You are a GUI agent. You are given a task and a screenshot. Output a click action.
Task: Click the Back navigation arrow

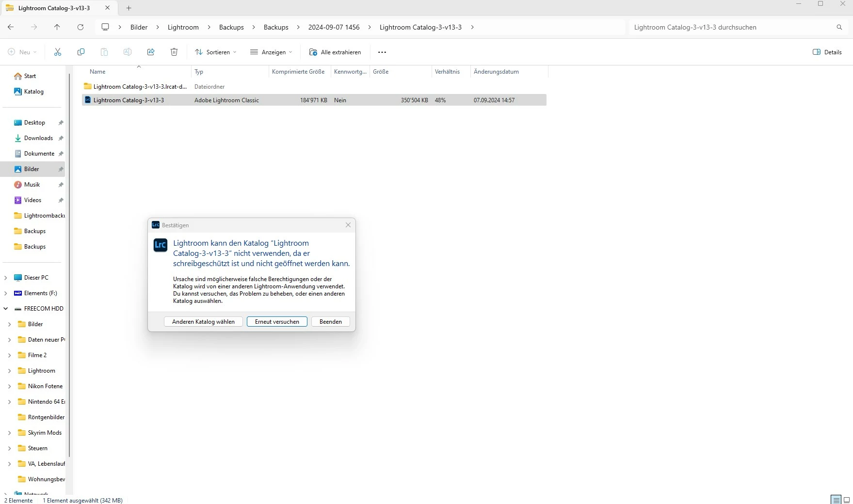[11, 27]
